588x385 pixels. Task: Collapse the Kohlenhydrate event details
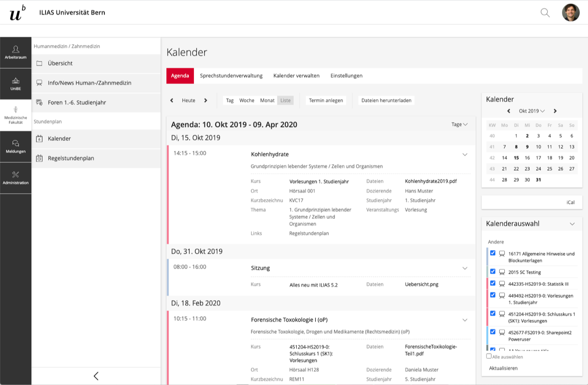click(464, 155)
